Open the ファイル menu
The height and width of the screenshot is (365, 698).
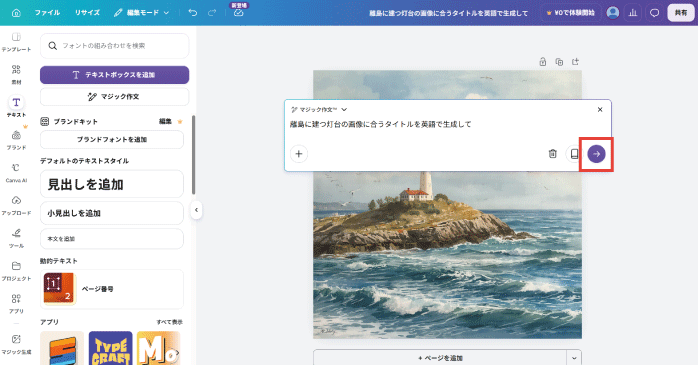(47, 13)
